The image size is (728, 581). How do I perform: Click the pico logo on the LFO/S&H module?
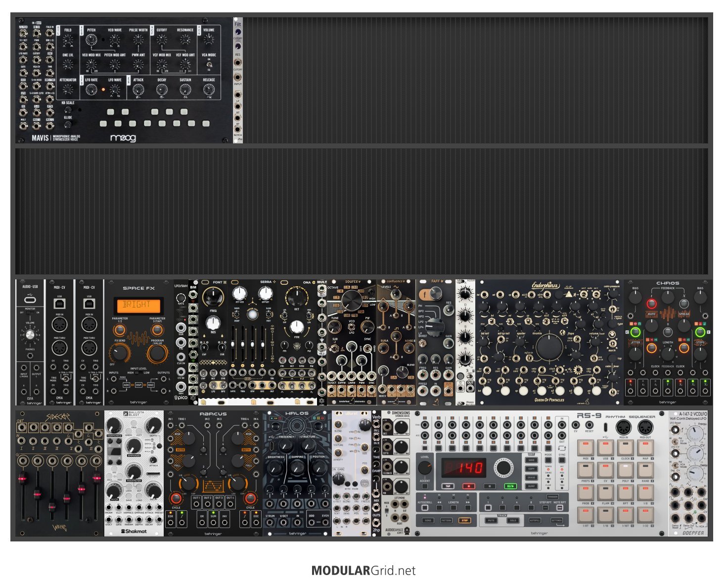tap(181, 397)
